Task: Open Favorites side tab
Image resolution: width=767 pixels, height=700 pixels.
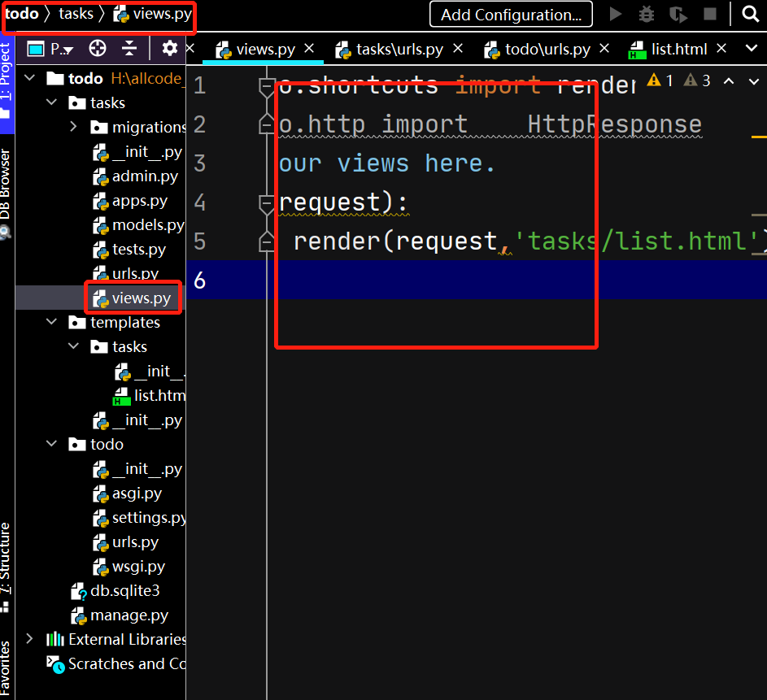Action: (6, 667)
